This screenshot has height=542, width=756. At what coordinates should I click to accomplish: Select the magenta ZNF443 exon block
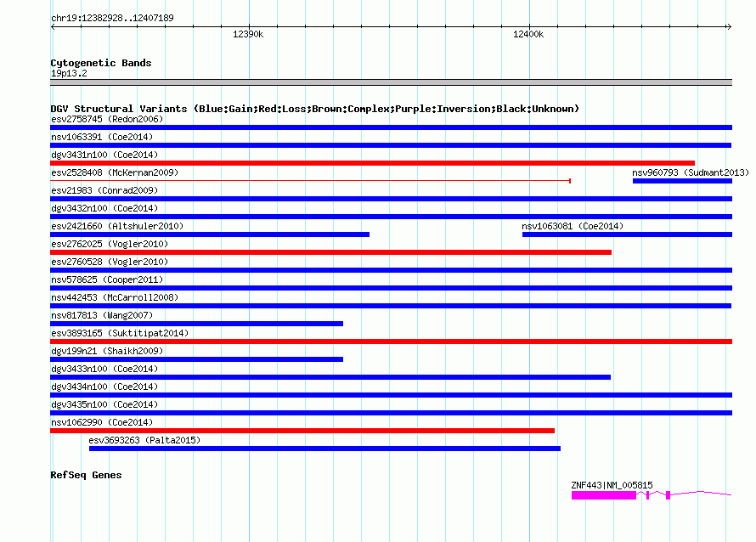(x=604, y=495)
